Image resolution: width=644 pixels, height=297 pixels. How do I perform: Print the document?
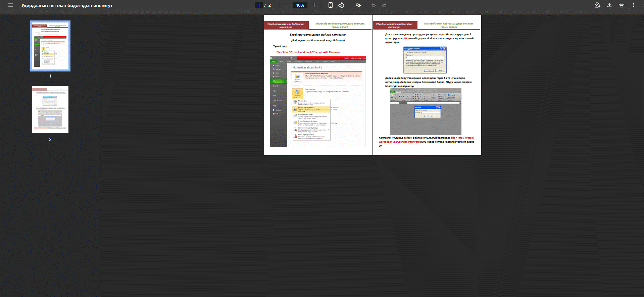[622, 5]
